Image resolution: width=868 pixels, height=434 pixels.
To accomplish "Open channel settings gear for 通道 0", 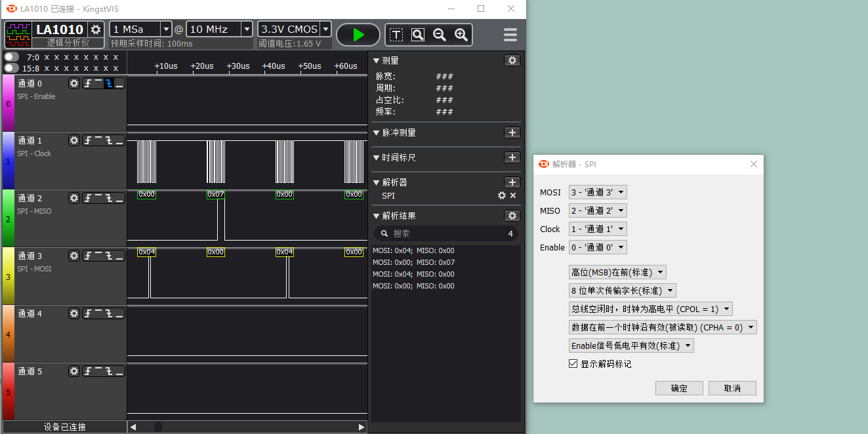I will [x=74, y=83].
